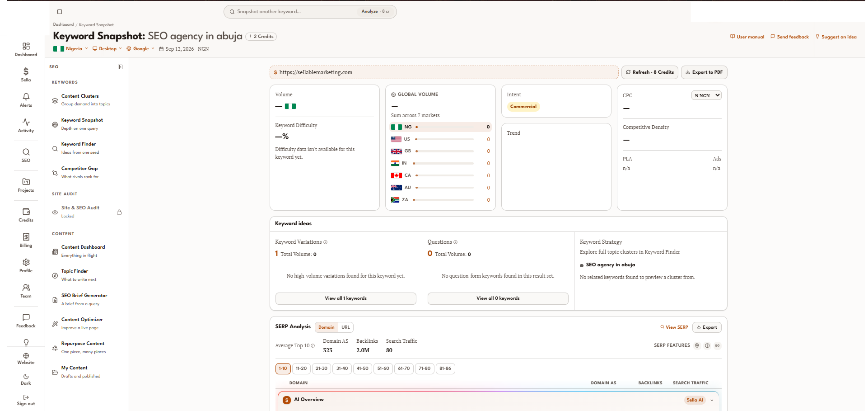The width and height of the screenshot is (868, 411).
Task: Click the SERP Analysis Export button
Action: pos(707,327)
